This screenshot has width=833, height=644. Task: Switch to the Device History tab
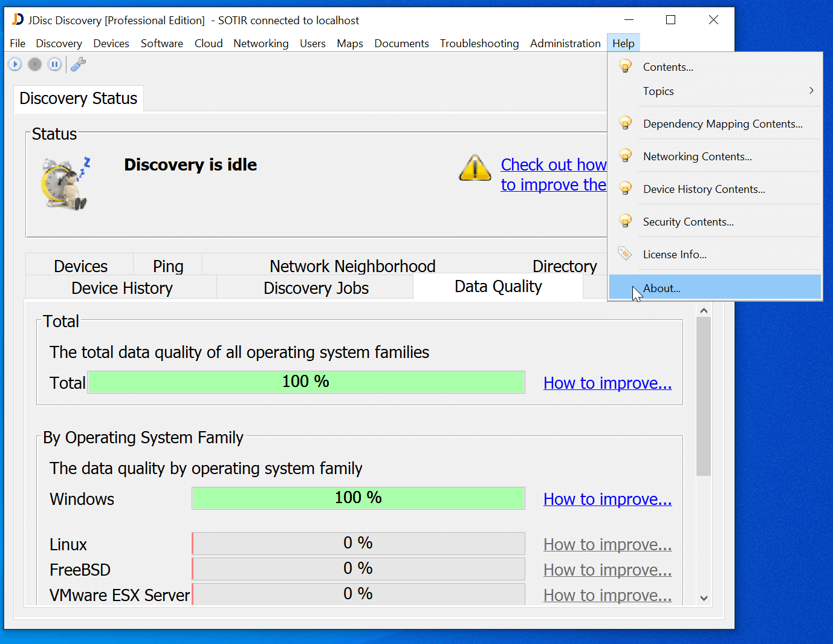[x=121, y=288]
